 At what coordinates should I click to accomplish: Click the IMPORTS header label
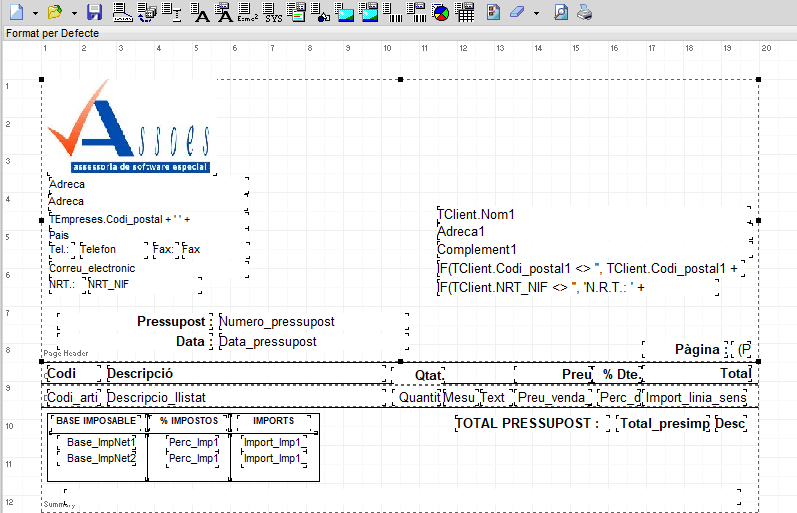(x=273, y=421)
